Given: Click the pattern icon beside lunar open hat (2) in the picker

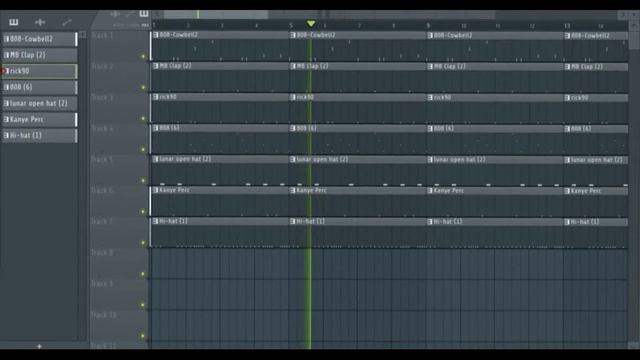Looking at the screenshot, I should coord(6,103).
